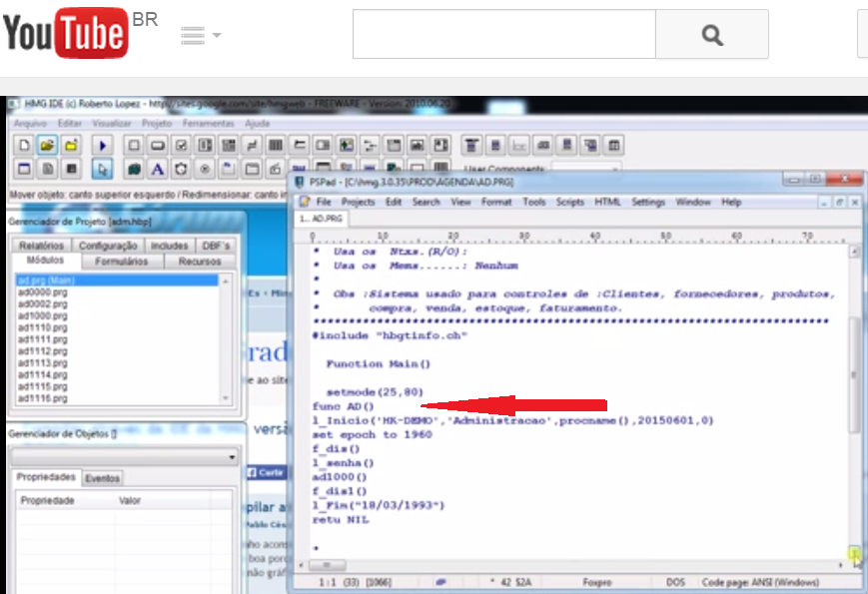
Task: Open PSPad's Projects menu
Action: coord(359,202)
